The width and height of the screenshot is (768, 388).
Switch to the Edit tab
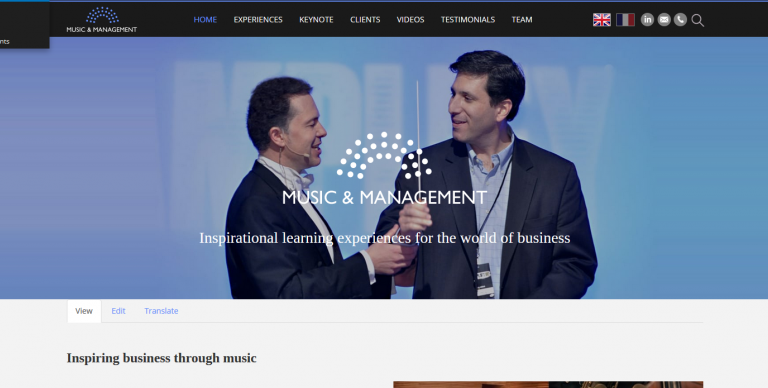(118, 311)
